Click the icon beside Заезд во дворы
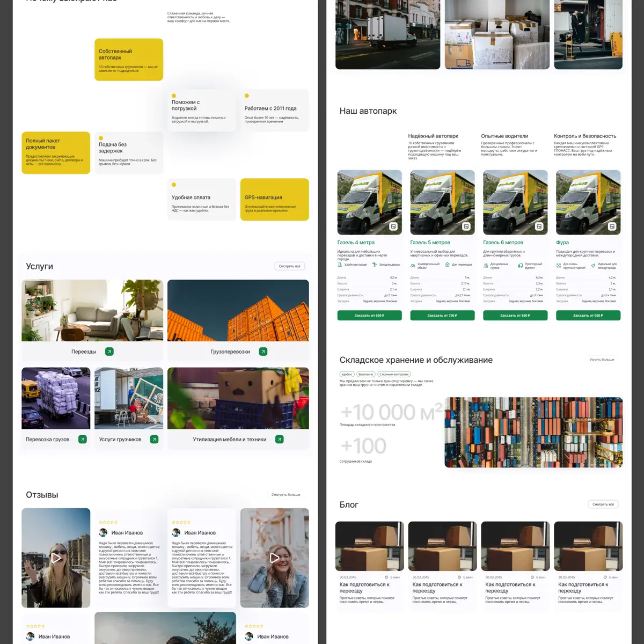The image size is (644, 644). tap(374, 265)
